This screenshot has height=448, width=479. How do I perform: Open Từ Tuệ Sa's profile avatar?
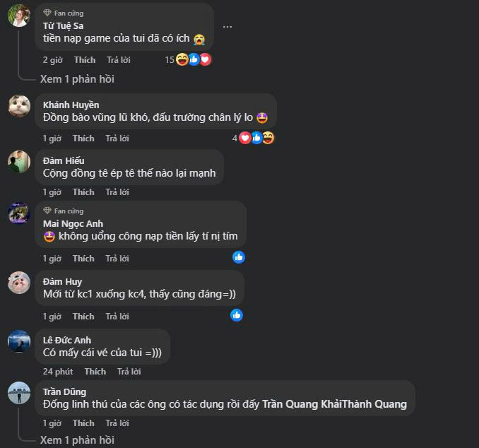(x=19, y=16)
